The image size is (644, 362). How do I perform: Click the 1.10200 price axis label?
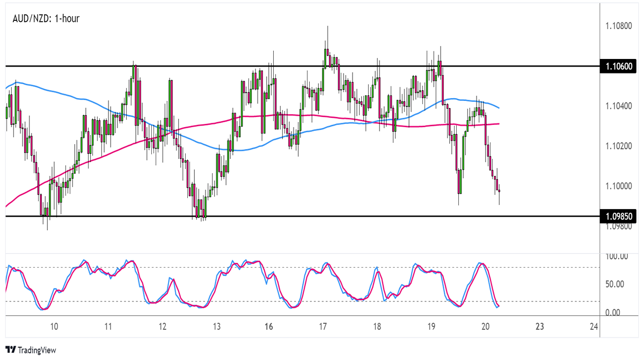pos(620,146)
